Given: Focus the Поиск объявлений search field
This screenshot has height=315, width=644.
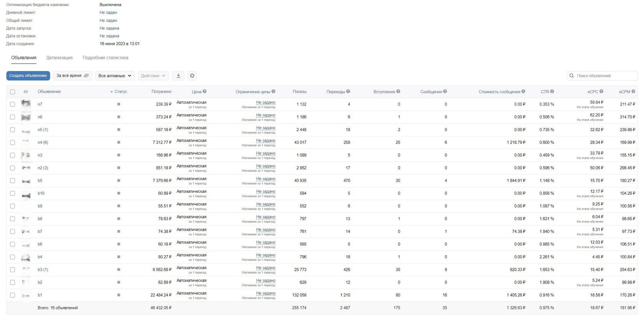Looking at the screenshot, I should tap(602, 76).
